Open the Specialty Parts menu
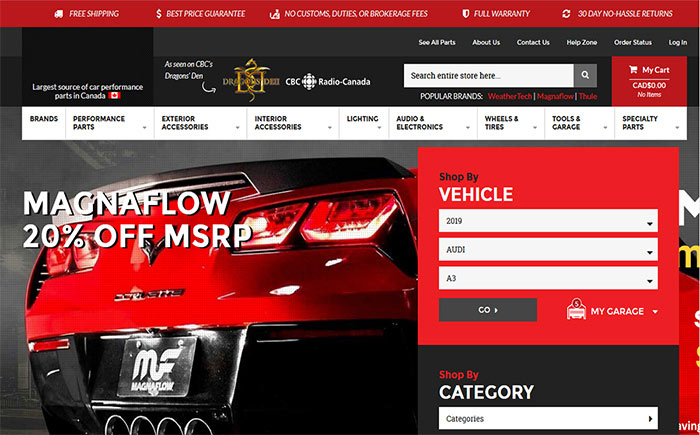Screen dimensions: 700x435 click(x=640, y=123)
